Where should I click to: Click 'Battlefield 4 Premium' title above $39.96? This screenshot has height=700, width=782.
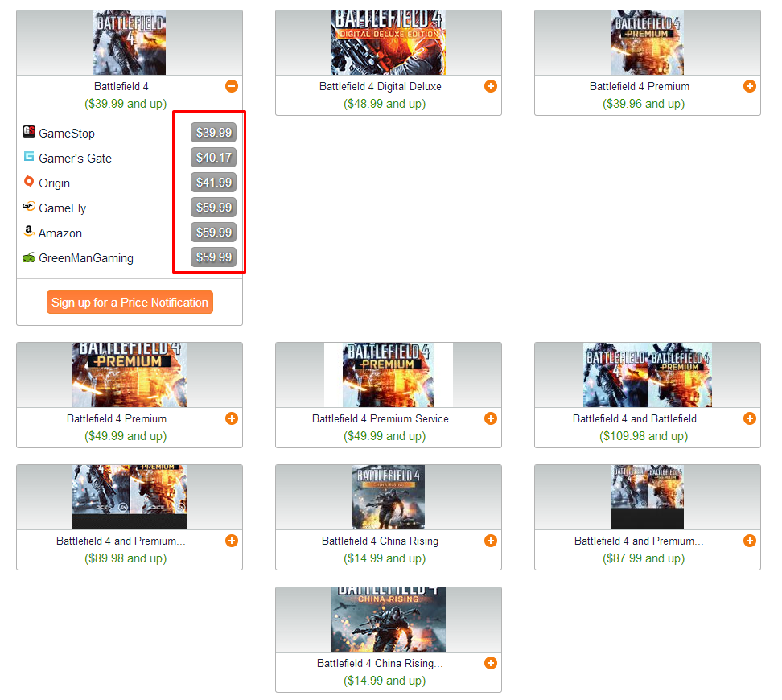640,86
